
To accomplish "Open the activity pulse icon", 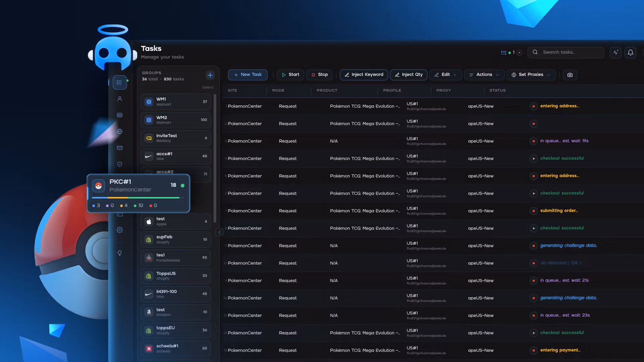I will click(615, 52).
